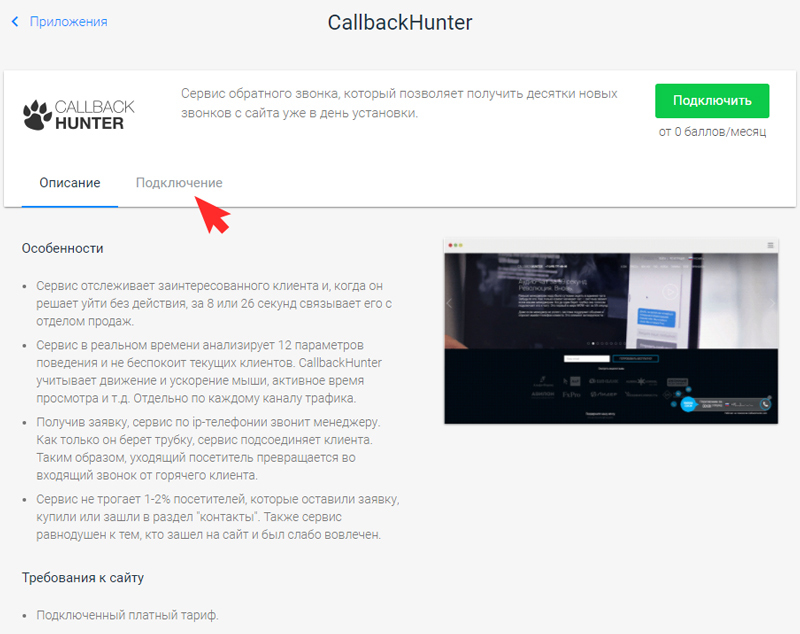Click the 'от 0 баллов/месяц' price text
800x634 pixels.
[x=712, y=132]
